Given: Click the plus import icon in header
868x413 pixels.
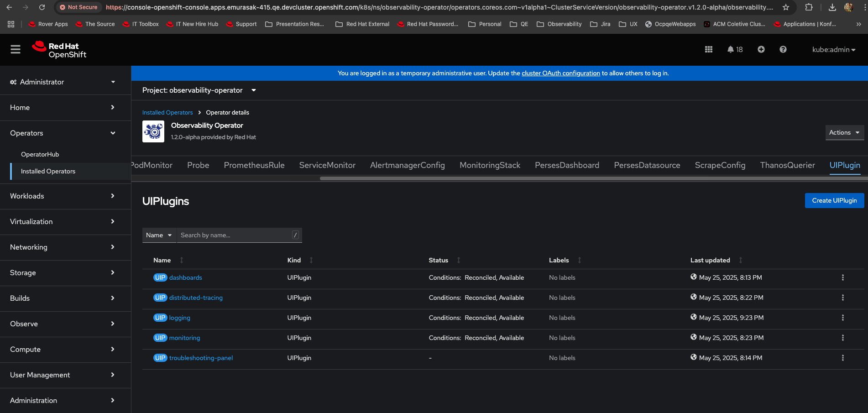Looking at the screenshot, I should (761, 49).
